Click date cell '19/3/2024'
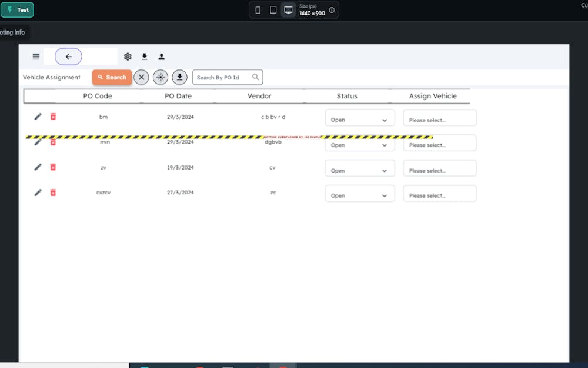588x368 pixels. [181, 167]
